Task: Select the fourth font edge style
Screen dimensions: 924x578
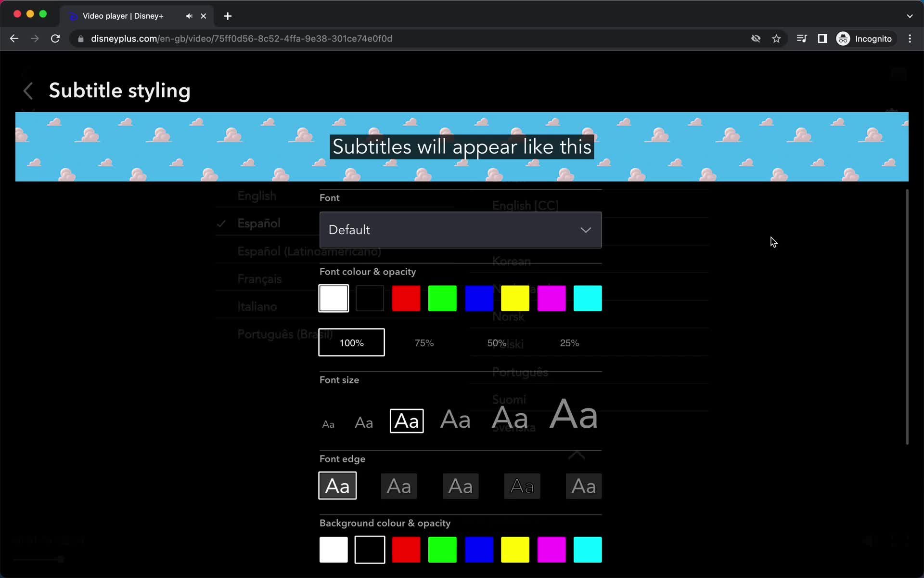Action: click(x=522, y=486)
